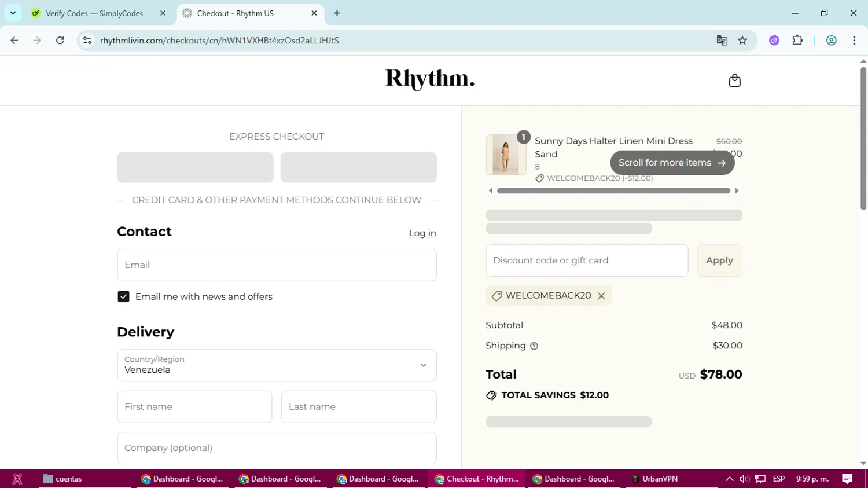Open a new browser tab
868x488 pixels.
(x=337, y=13)
